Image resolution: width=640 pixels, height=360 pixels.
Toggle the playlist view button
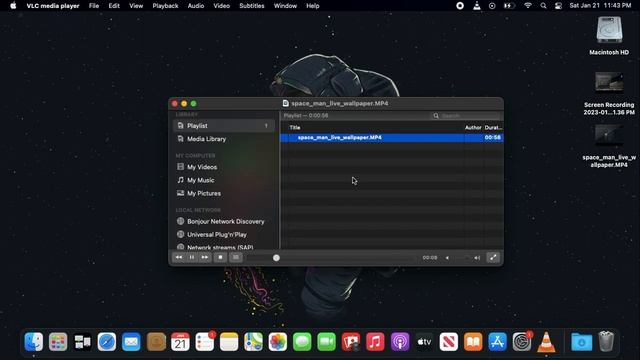[x=236, y=258]
